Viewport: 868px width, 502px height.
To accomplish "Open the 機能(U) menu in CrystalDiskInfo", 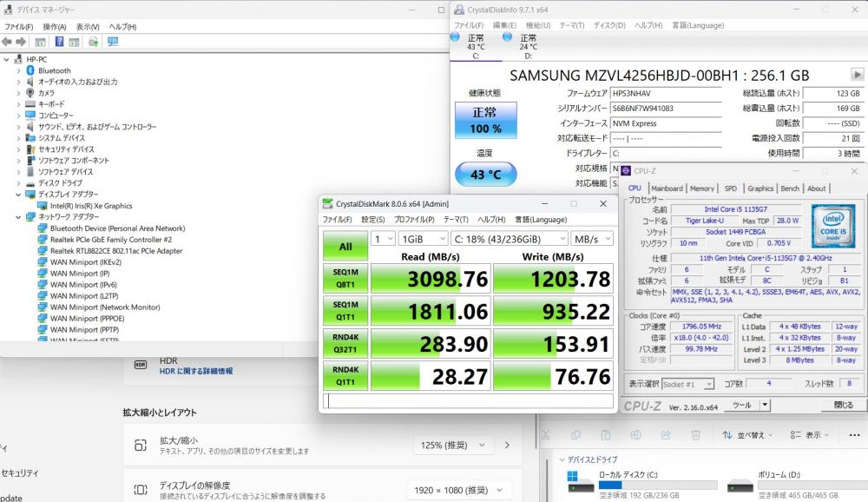I will click(537, 25).
